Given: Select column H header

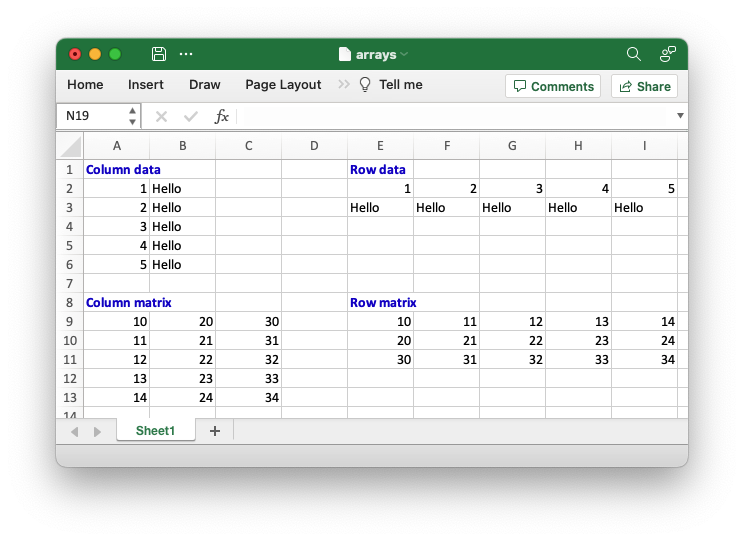Looking at the screenshot, I should coord(578,146).
